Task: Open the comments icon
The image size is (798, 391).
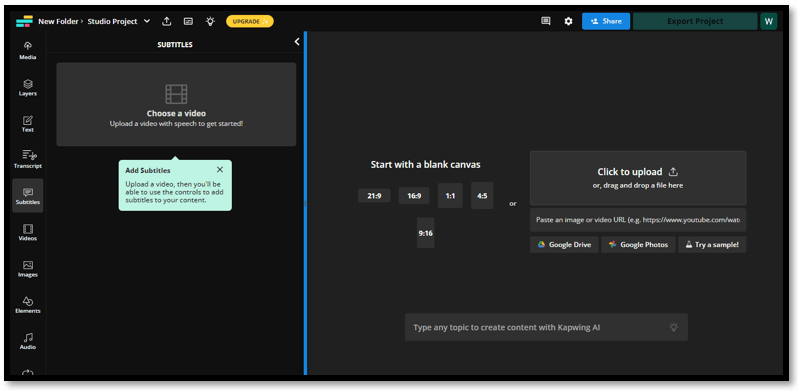Action: 546,21
